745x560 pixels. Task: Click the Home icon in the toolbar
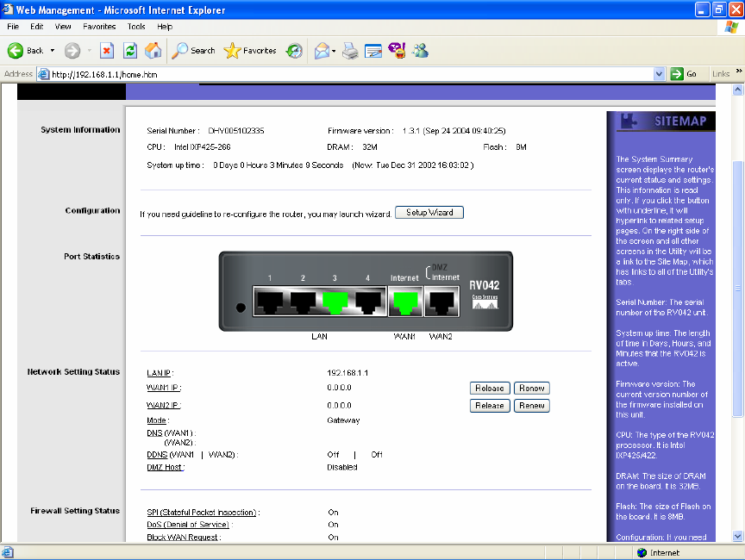click(153, 51)
